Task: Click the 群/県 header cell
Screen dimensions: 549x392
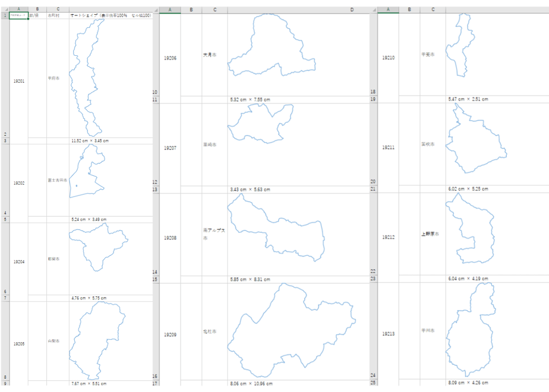Action: coord(37,15)
